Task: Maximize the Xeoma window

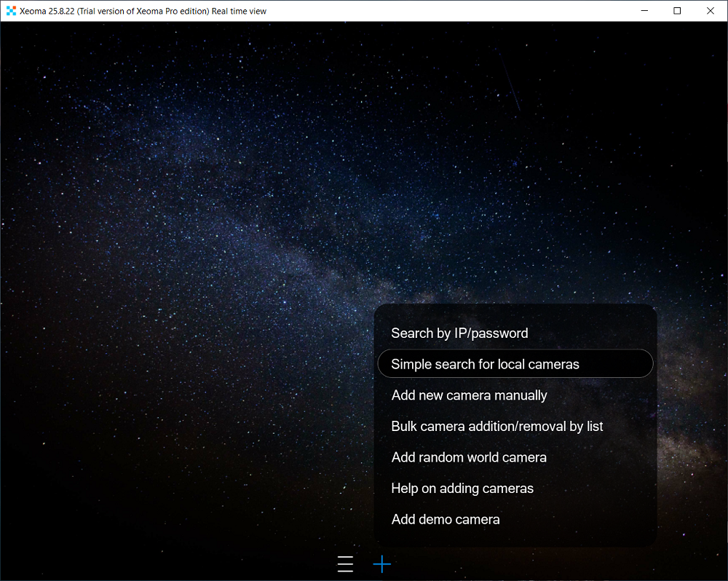Action: coord(678,10)
